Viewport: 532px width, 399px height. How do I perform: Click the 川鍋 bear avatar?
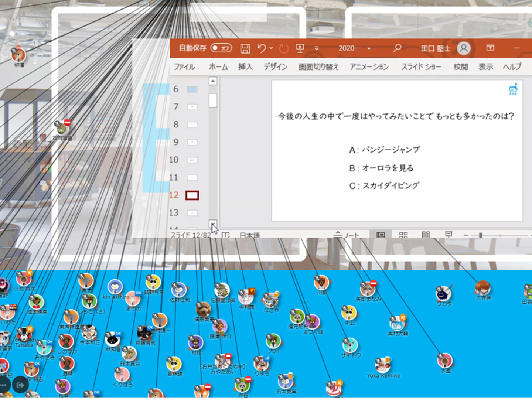(x=321, y=283)
